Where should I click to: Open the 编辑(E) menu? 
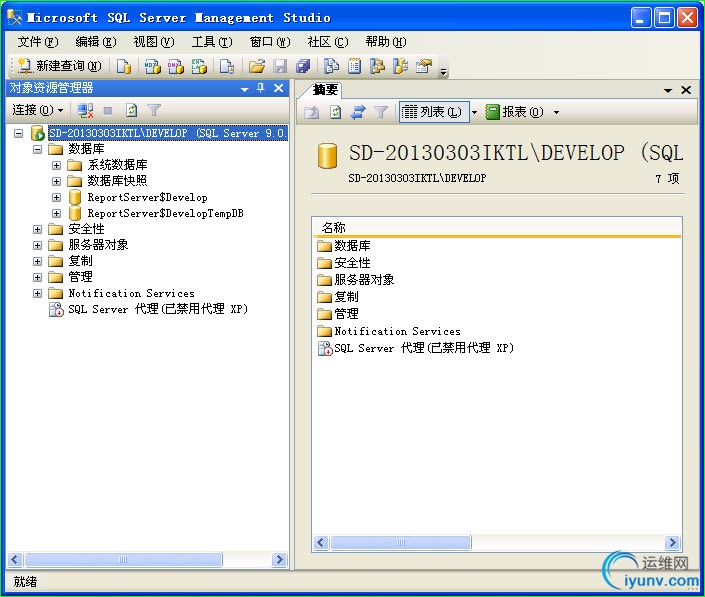click(x=96, y=42)
